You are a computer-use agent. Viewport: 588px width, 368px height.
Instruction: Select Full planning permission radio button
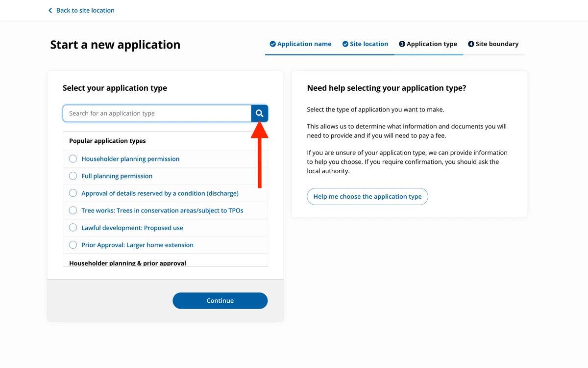[73, 176]
